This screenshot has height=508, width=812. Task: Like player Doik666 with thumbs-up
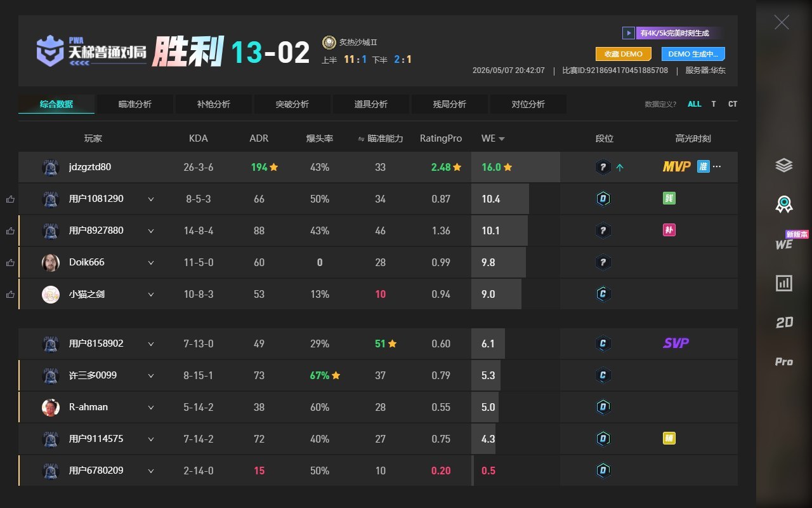(10, 262)
